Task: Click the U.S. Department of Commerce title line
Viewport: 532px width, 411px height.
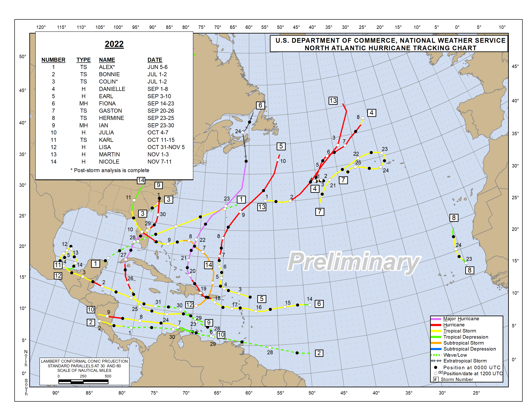Action: 390,40
